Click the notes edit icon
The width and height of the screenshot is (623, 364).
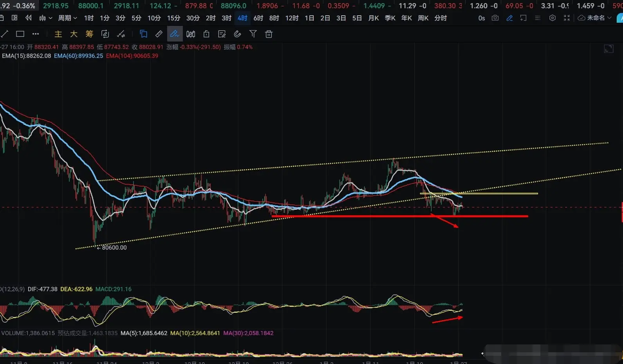222,34
